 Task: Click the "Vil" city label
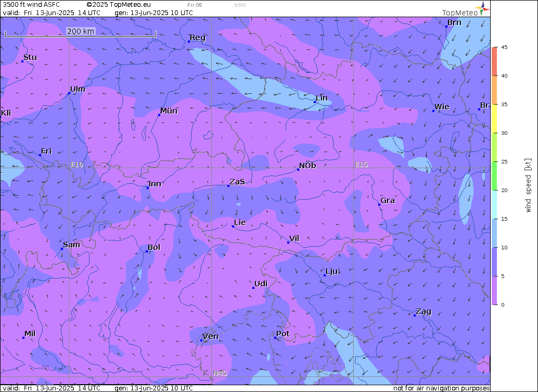[294, 238]
